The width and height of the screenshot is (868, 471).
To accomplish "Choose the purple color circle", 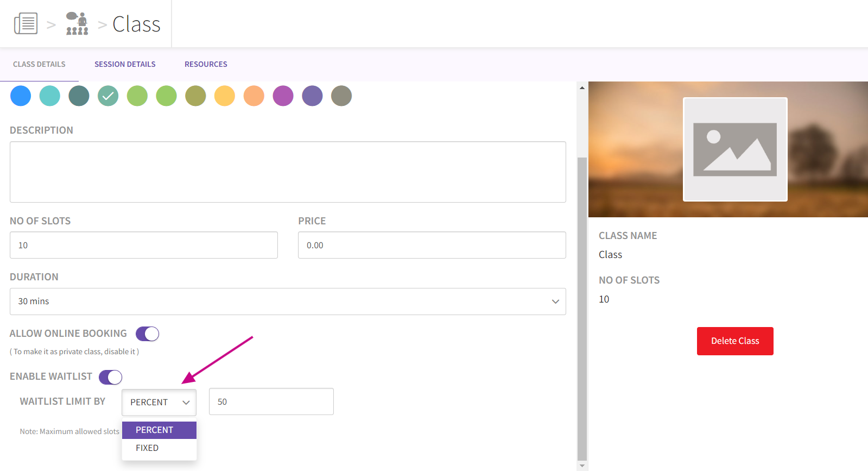I will 283,96.
